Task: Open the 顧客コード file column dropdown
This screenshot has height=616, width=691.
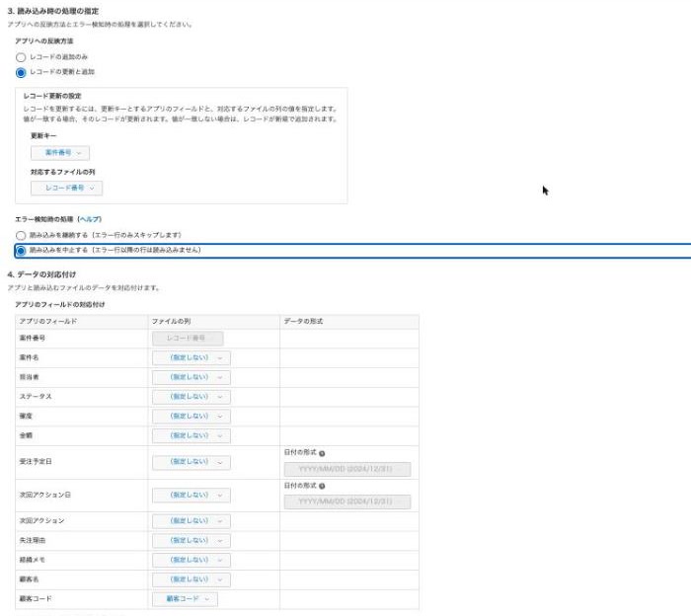Action: [x=186, y=599]
